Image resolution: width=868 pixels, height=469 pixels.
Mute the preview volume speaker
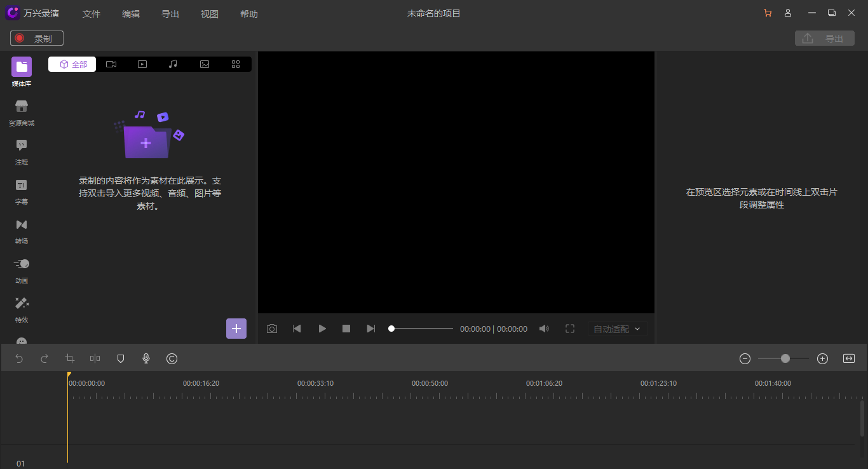544,329
